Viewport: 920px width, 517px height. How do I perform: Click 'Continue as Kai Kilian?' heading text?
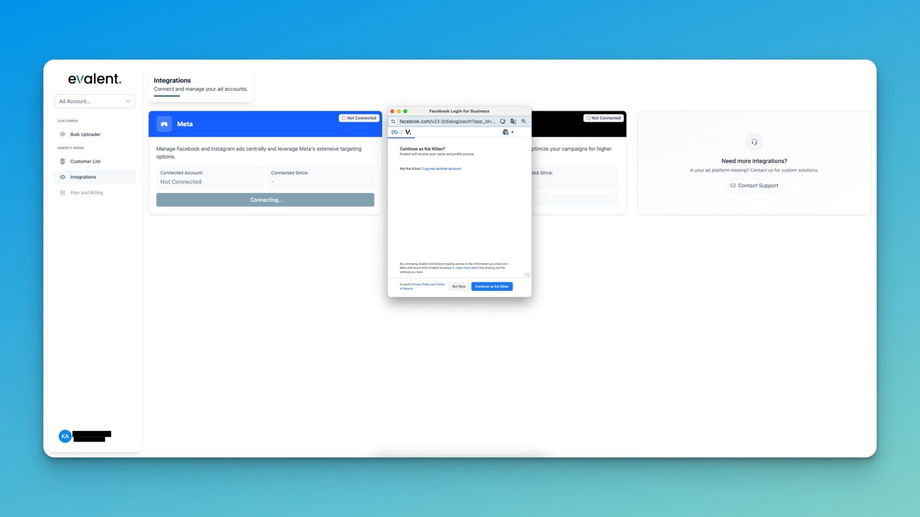422,149
